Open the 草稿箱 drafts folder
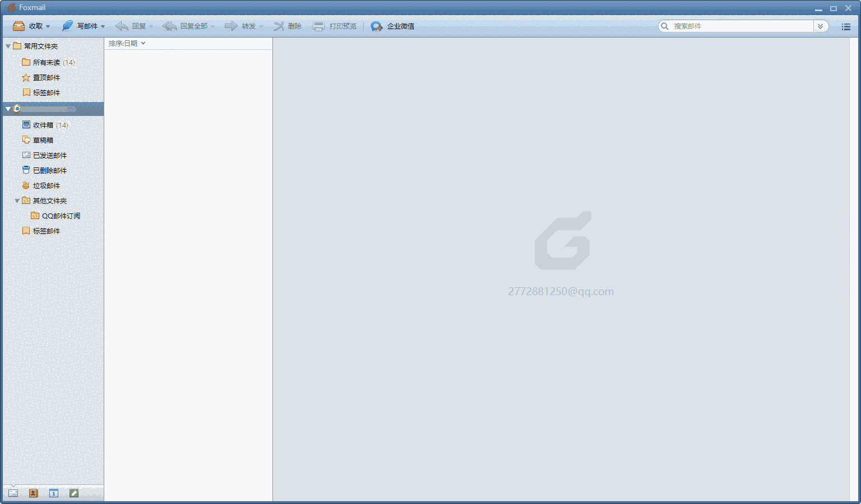 tap(38, 140)
